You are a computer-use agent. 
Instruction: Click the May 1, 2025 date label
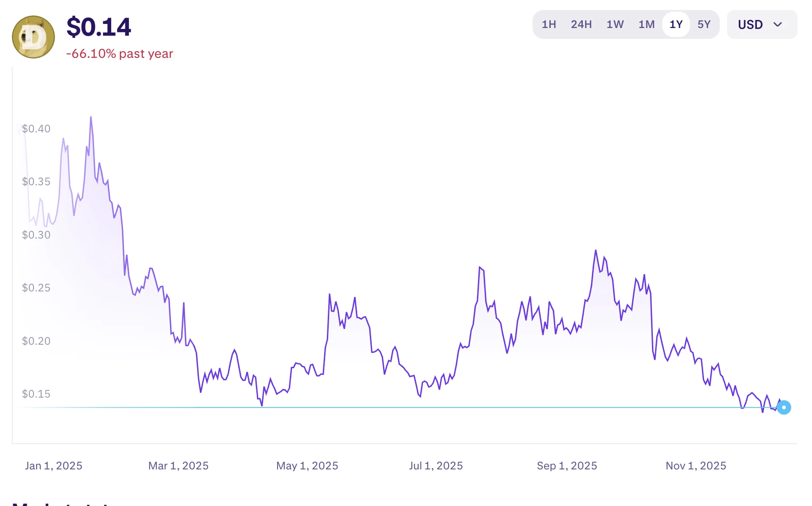307,466
